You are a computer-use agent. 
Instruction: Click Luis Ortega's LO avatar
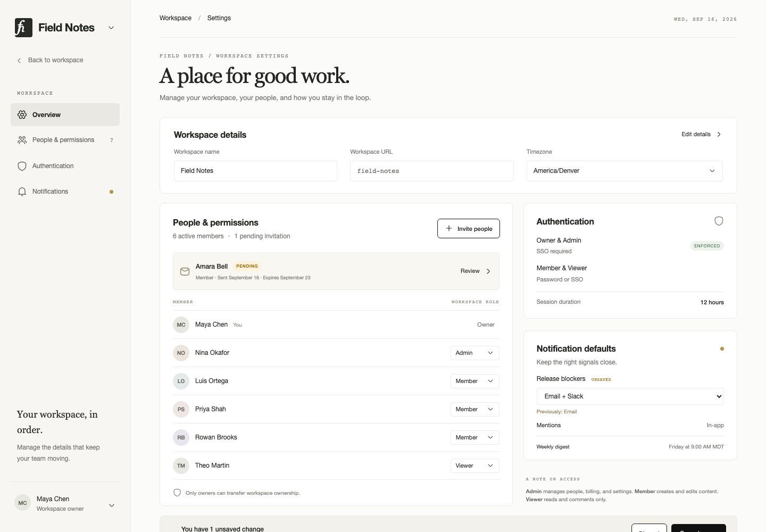tap(181, 381)
